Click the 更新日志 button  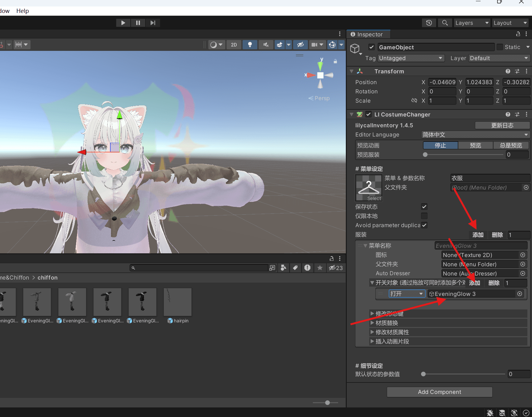click(x=502, y=125)
